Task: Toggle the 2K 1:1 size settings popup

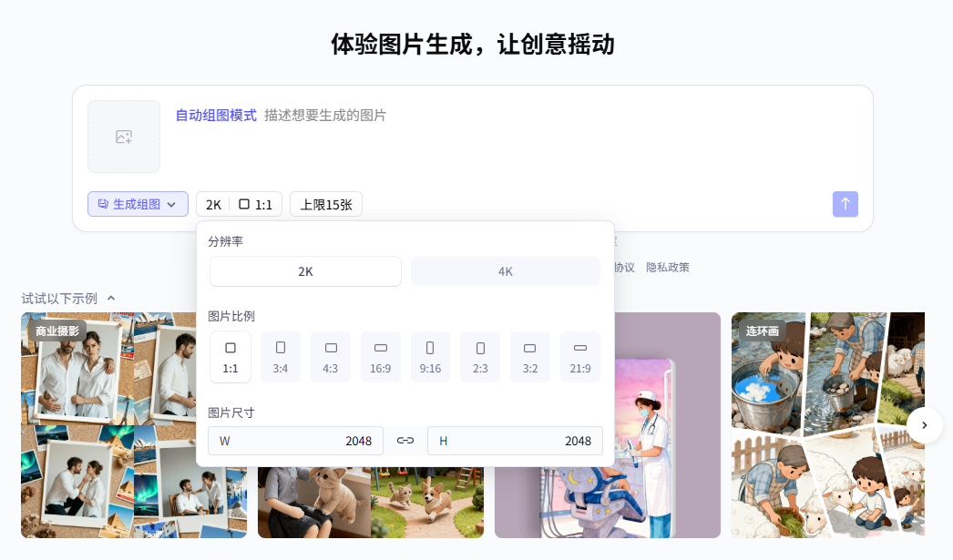Action: click(x=239, y=205)
